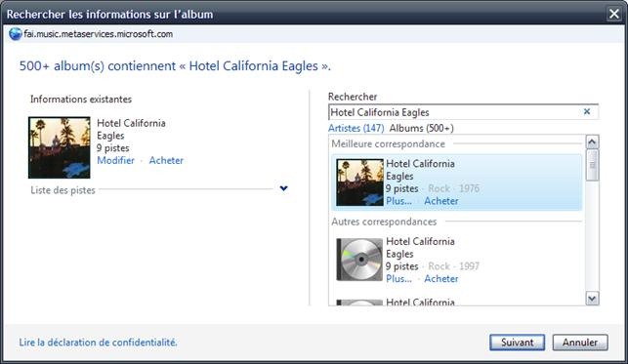The height and width of the screenshot is (364, 628).
Task: Open Plus... for the 1997 album
Action: click(398, 279)
